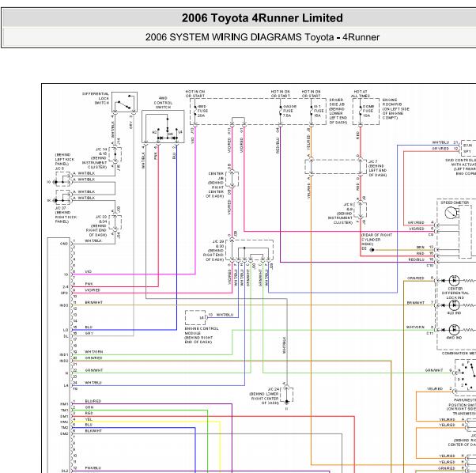Click the YEL wire label at RM2
The width and height of the screenshot is (476, 473).
coord(89,419)
